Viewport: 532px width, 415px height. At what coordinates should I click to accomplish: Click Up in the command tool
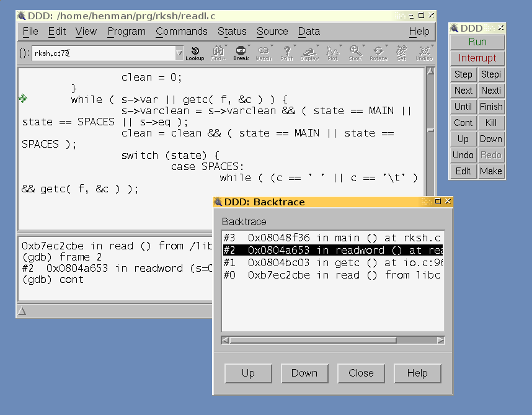pos(463,139)
